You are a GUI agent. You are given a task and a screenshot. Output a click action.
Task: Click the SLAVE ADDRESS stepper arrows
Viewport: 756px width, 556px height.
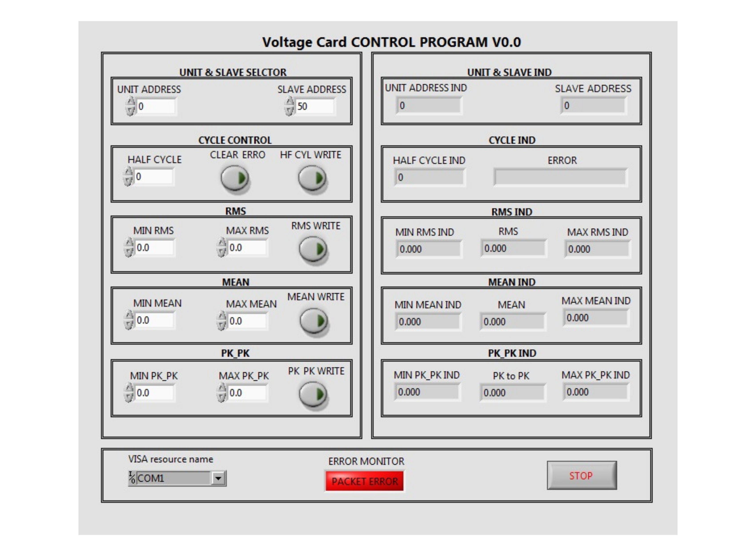(289, 106)
